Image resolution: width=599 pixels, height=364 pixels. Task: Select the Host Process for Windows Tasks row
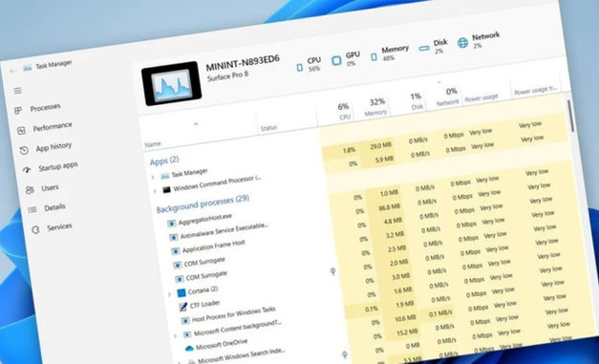[x=233, y=314]
